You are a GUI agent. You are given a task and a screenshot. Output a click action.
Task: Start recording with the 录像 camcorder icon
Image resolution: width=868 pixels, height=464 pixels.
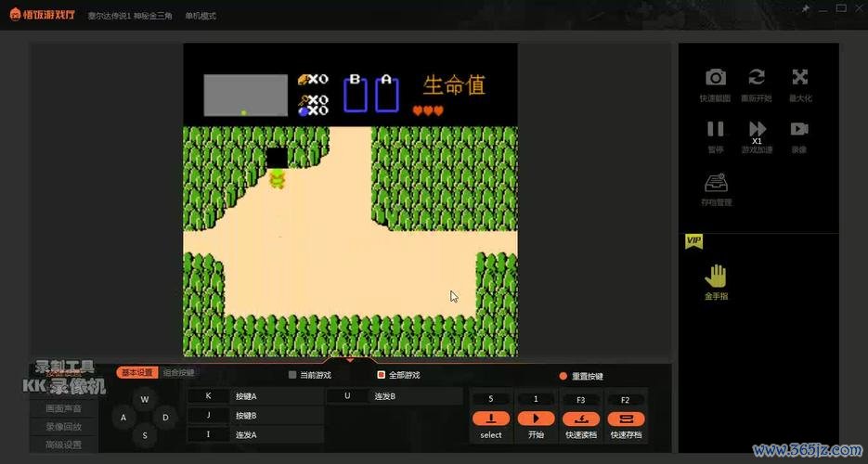point(798,129)
